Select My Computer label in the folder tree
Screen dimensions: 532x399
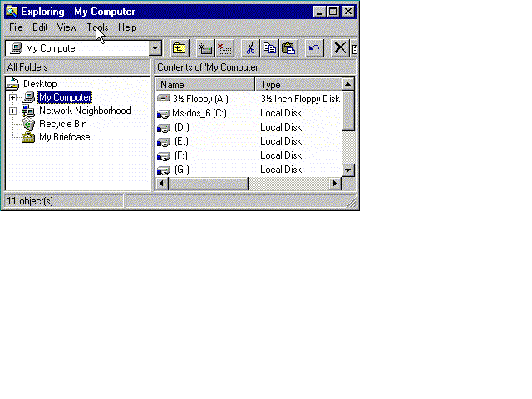coord(65,97)
